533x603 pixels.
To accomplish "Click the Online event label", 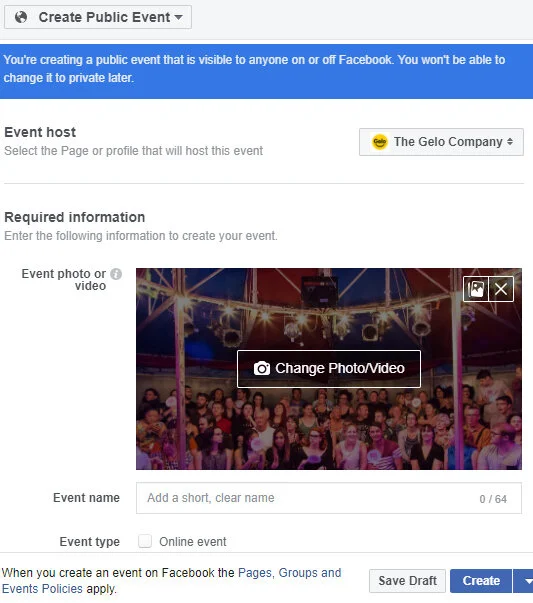I will (193, 542).
